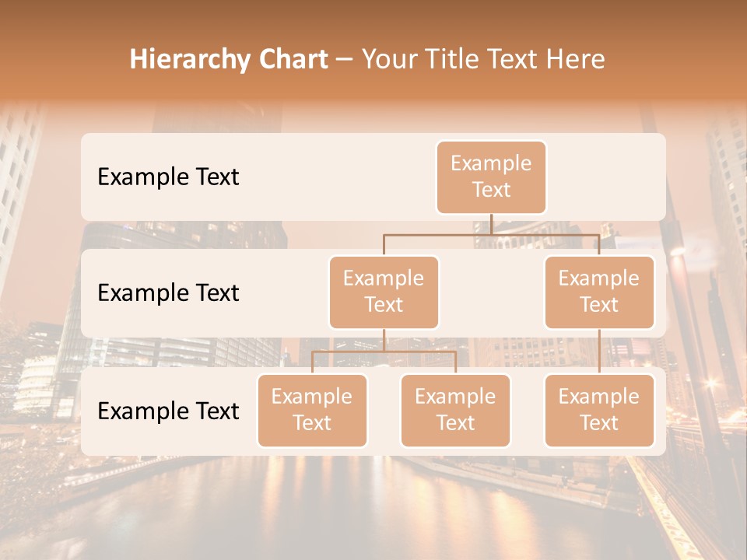Click the bottom row's Example Text label
Image resolution: width=747 pixels, height=560 pixels.
pyautogui.click(x=168, y=411)
